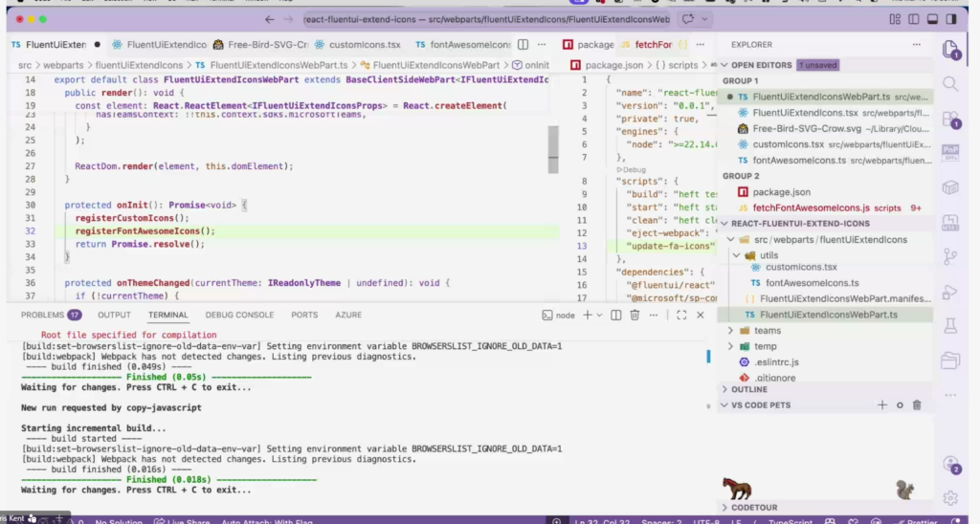Expand the OUTLINE section
This screenshot has height=524, width=980.
(x=749, y=390)
